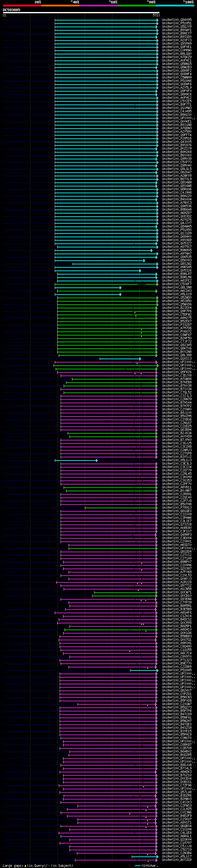Select the UniRef100_C0PRN0 label

[177, 50]
